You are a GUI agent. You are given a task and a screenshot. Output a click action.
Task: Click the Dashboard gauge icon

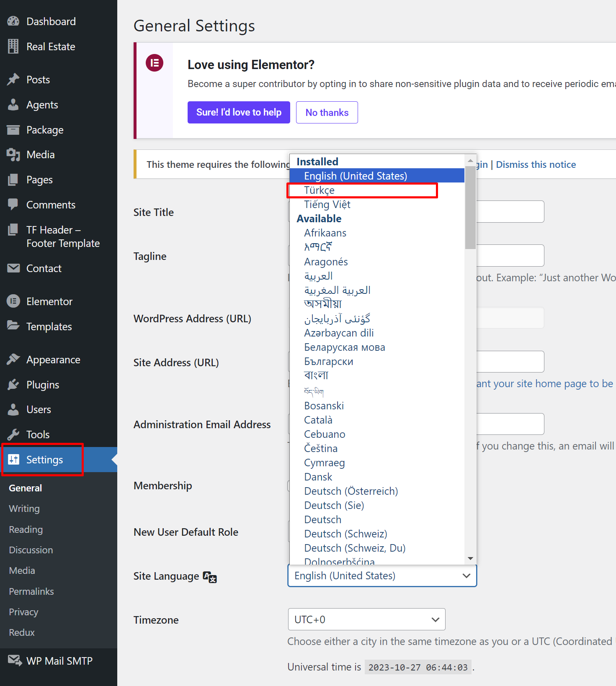13,21
